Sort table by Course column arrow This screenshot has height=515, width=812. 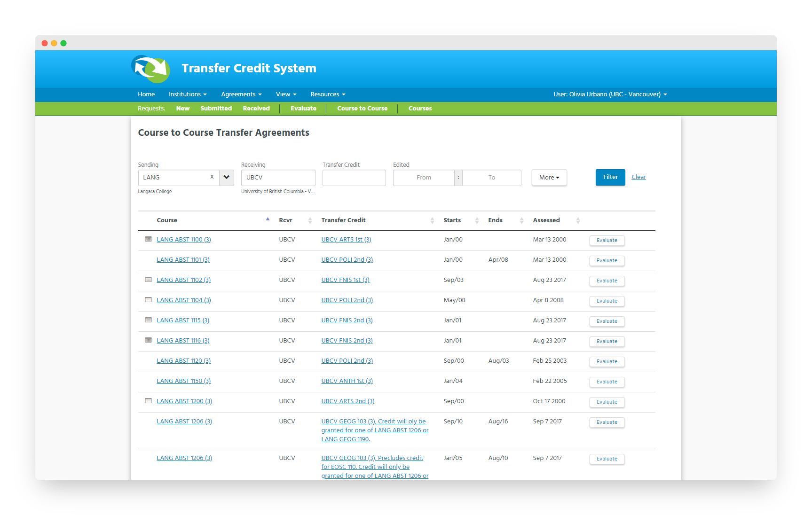tap(268, 219)
